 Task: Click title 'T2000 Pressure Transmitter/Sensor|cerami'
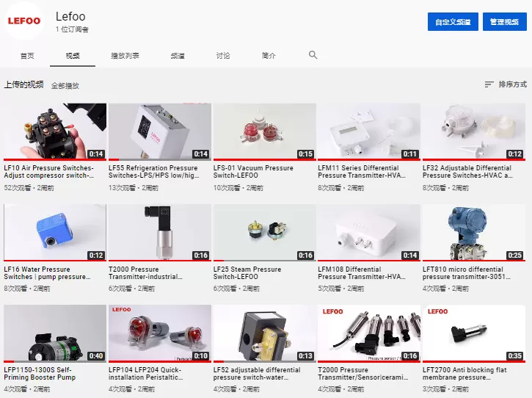pos(363,374)
